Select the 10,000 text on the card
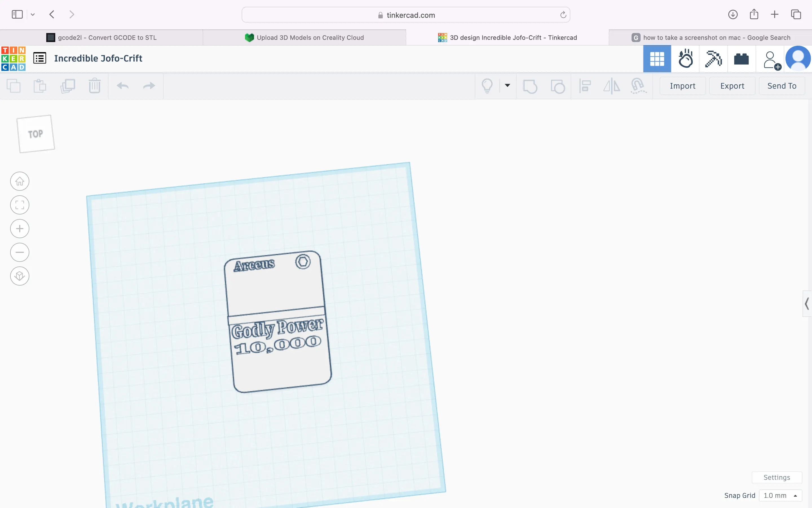Viewport: 812px width, 508px height. point(278,345)
